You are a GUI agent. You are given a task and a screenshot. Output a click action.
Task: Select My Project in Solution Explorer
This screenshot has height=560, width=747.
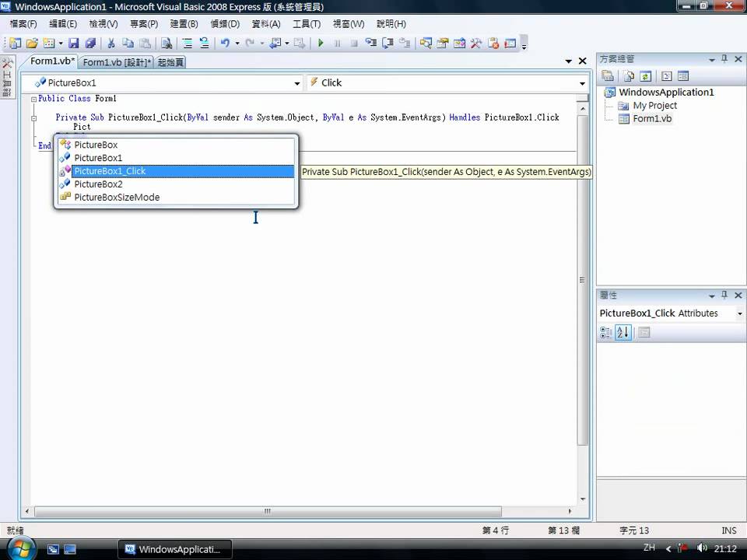[x=654, y=106]
